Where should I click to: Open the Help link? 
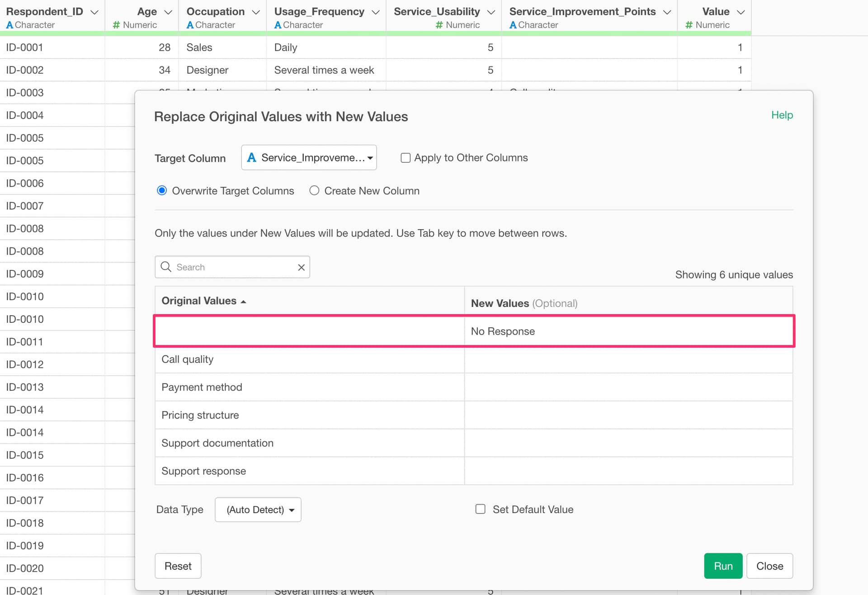coord(782,115)
